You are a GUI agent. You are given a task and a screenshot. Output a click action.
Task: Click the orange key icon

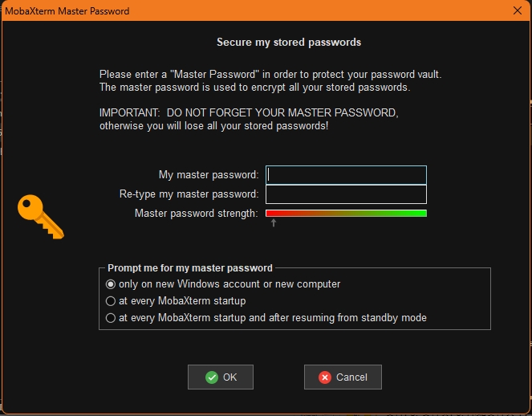[40, 217]
